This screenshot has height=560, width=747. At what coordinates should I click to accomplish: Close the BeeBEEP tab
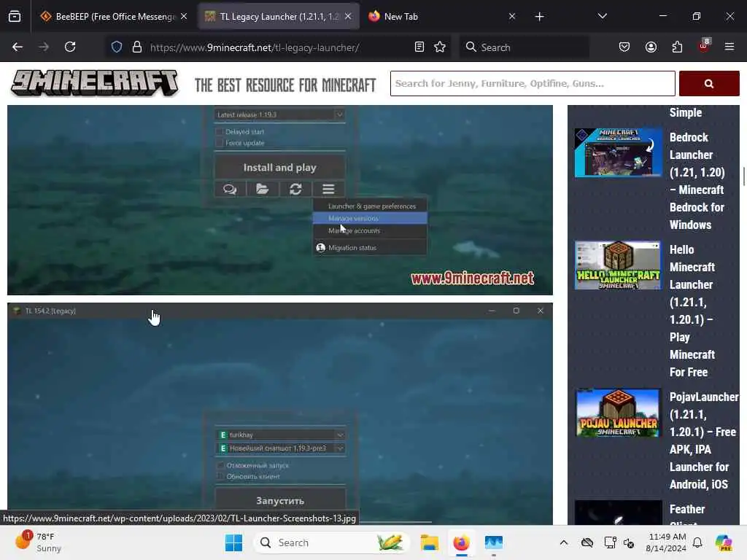pyautogui.click(x=184, y=16)
